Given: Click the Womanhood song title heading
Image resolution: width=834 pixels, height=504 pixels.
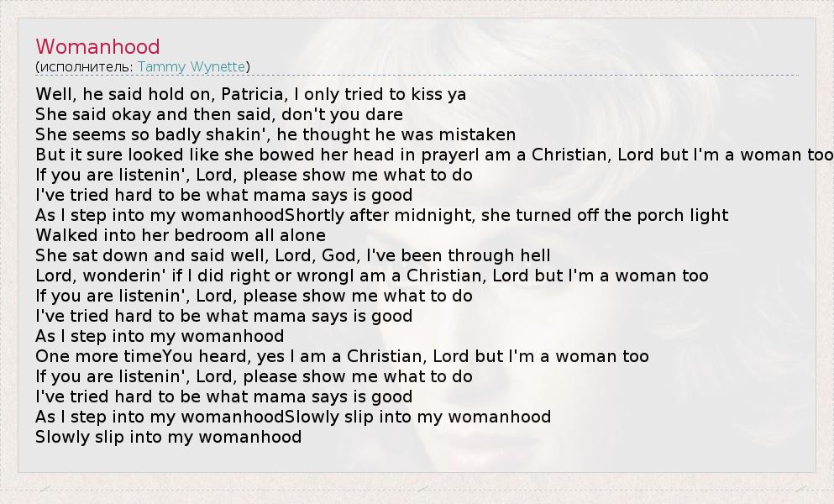Looking at the screenshot, I should pyautogui.click(x=97, y=46).
